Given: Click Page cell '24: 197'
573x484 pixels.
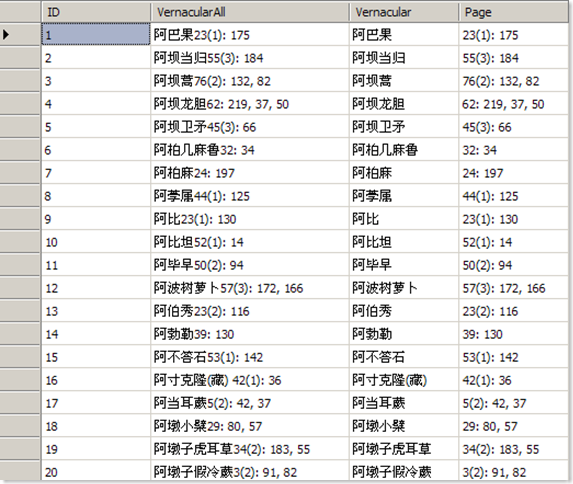Looking at the screenshot, I should coord(513,173).
